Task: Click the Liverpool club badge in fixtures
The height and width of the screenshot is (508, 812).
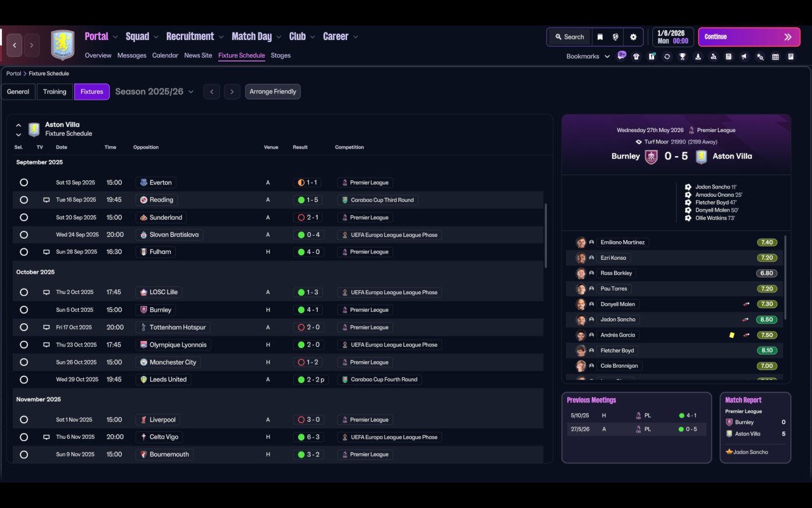Action: tap(143, 420)
